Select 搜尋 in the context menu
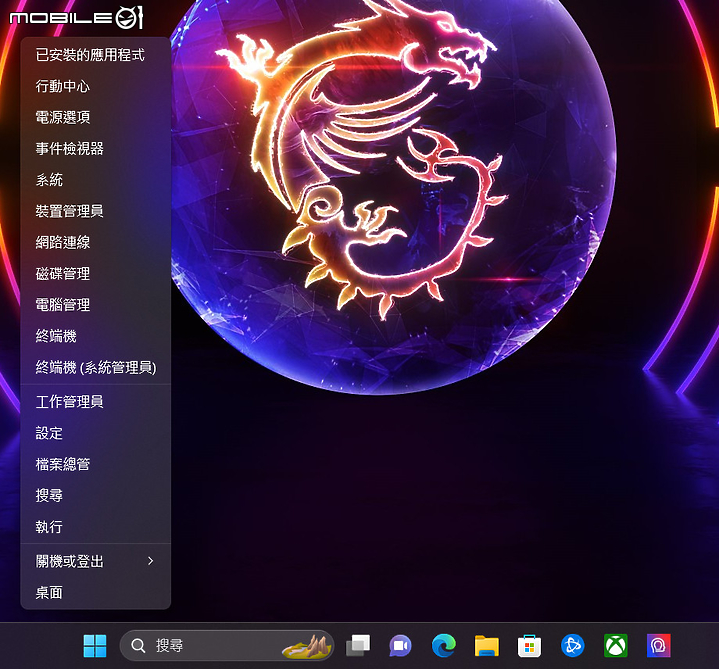Viewport: 719px width, 669px height. 96,495
